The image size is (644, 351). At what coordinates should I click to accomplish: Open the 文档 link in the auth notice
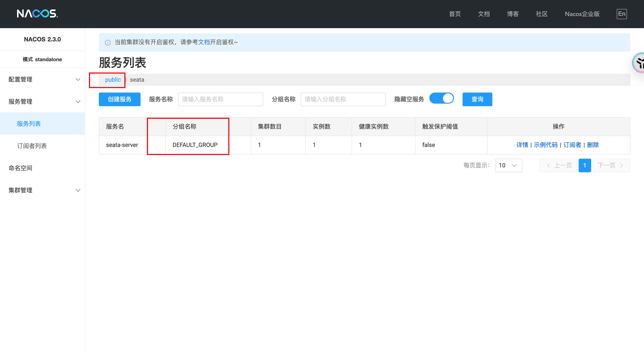click(x=204, y=42)
